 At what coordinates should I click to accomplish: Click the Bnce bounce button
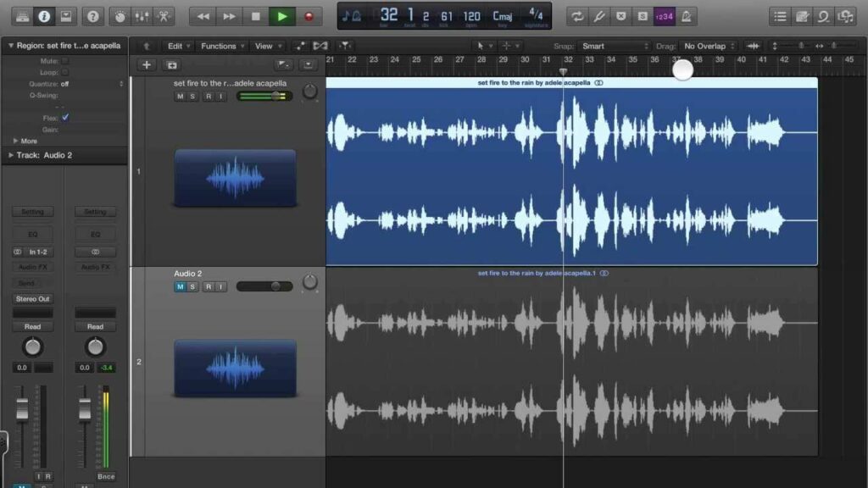tap(106, 476)
